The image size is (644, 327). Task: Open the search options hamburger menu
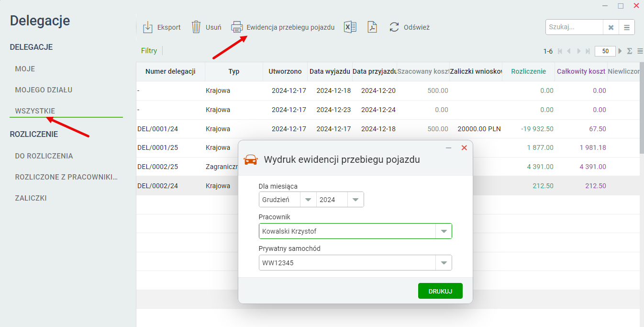tap(627, 27)
